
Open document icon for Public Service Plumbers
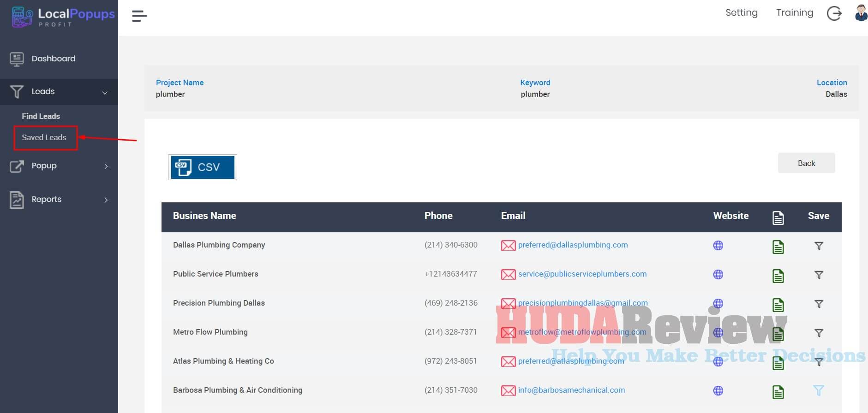(778, 276)
